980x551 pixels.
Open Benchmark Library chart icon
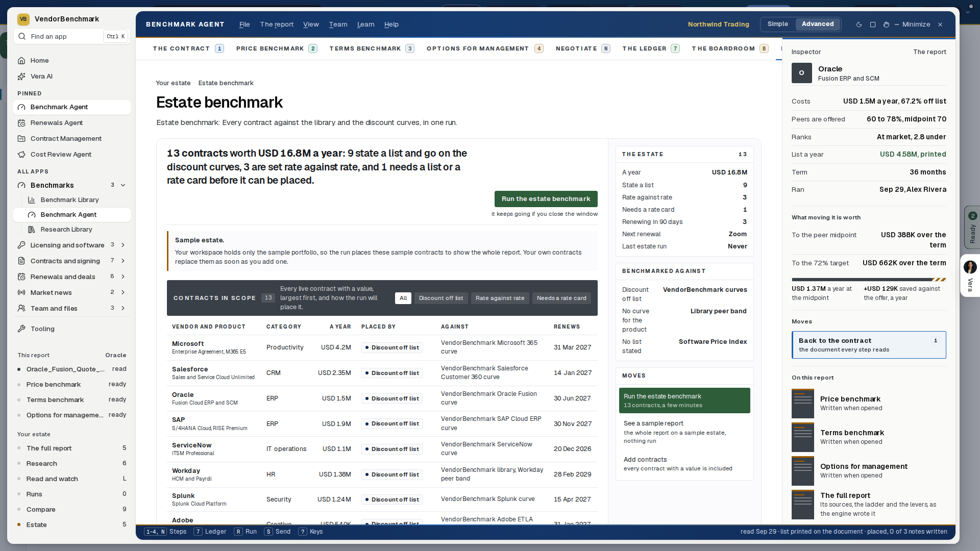pos(32,200)
